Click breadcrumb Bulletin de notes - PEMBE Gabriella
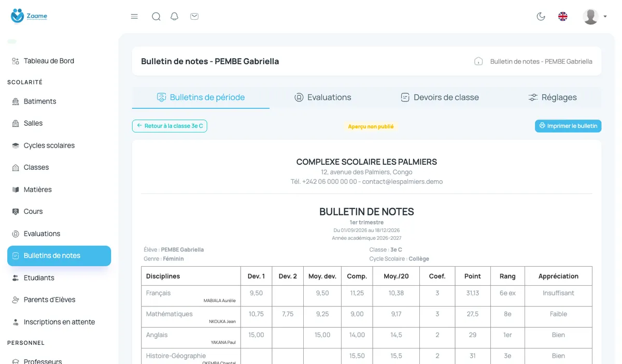 541,61
